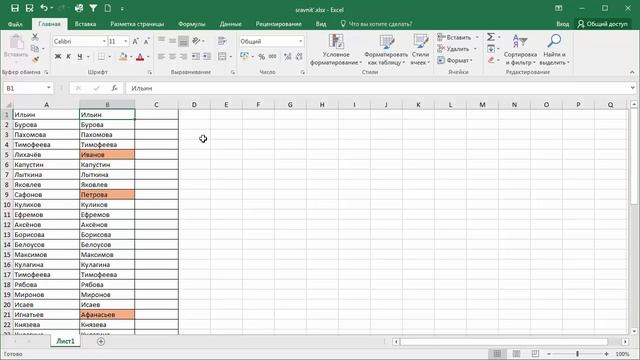Click the Decrease Decimal icon

point(299,57)
